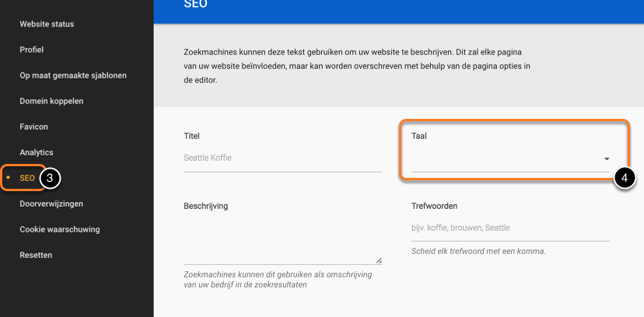Screen dimensions: 644x317
Task: Open the Domein koppelen page
Action: [x=51, y=101]
